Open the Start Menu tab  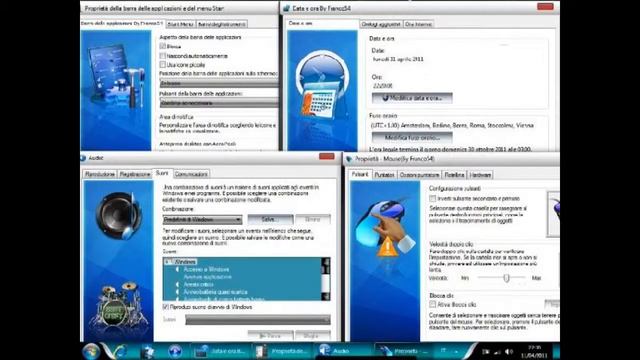[180, 24]
